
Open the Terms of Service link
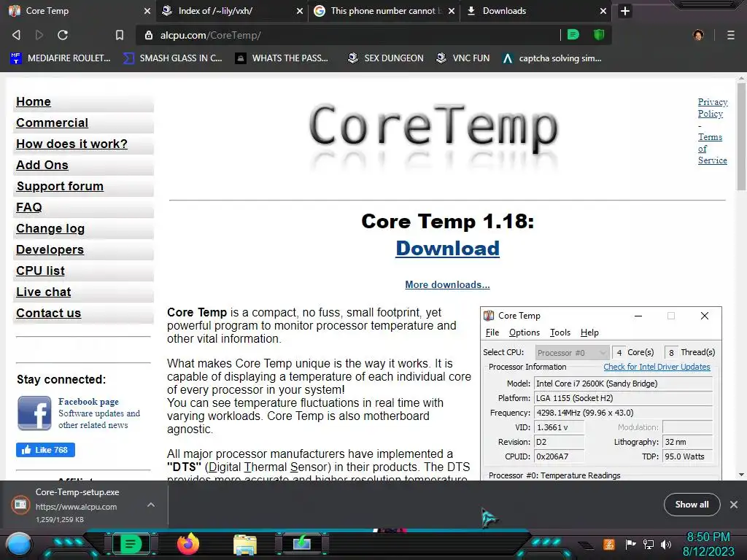(x=712, y=149)
